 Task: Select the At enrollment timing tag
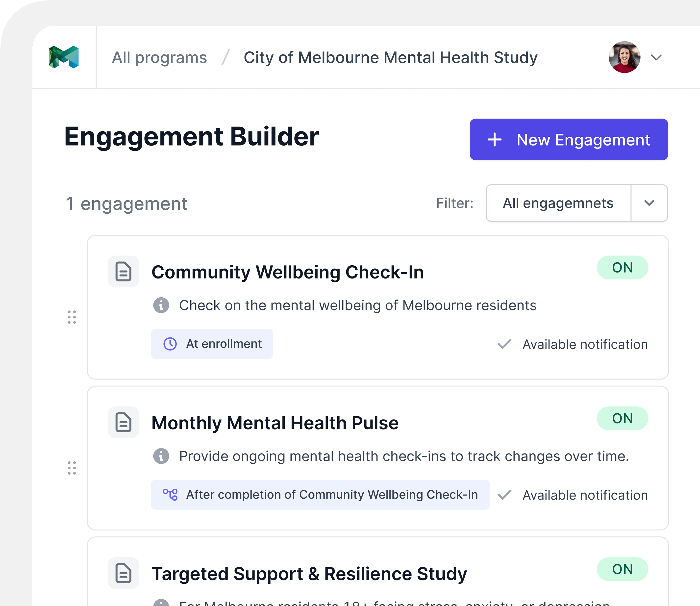pyautogui.click(x=212, y=344)
